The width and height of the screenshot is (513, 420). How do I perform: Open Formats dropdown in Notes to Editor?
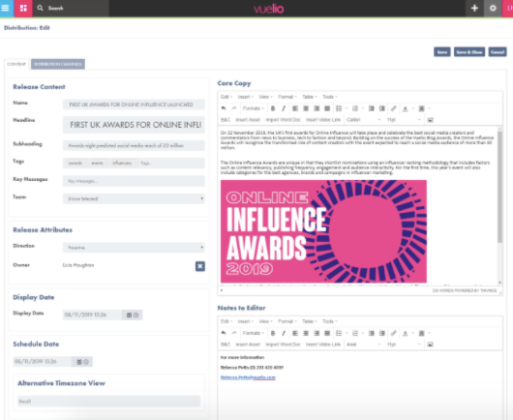click(254, 333)
